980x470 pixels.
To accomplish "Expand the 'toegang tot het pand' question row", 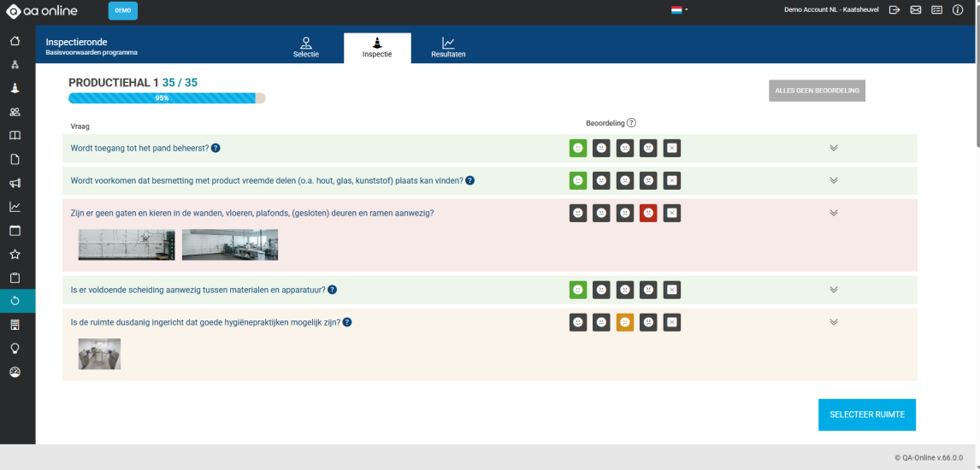I will click(x=833, y=148).
